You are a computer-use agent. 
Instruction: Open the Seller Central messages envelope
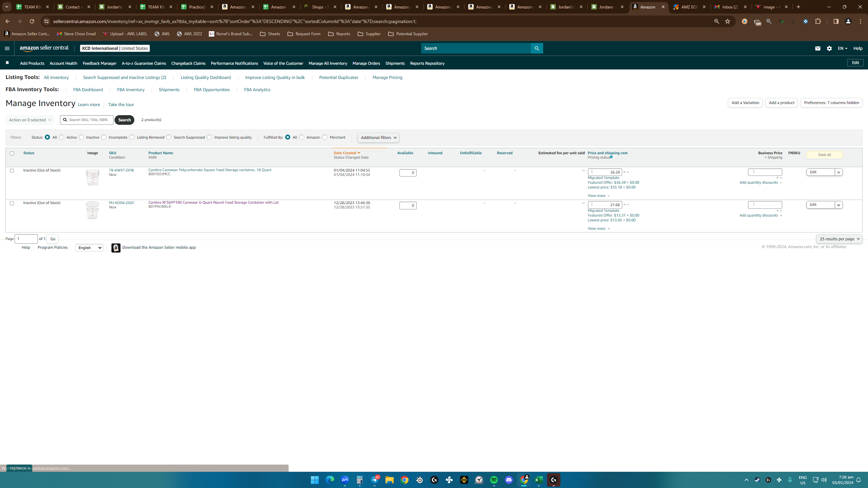click(817, 48)
